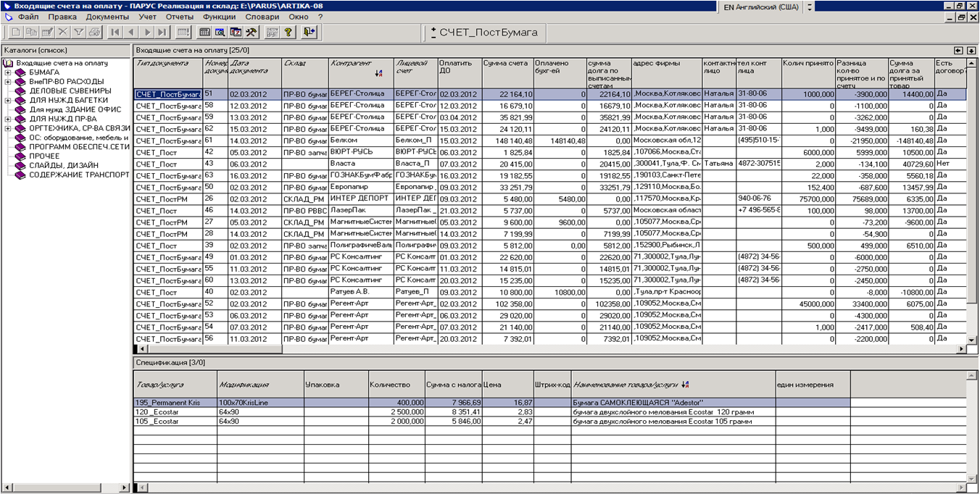Click the filter funnel toolbar icon
980x494 pixels.
79,32
